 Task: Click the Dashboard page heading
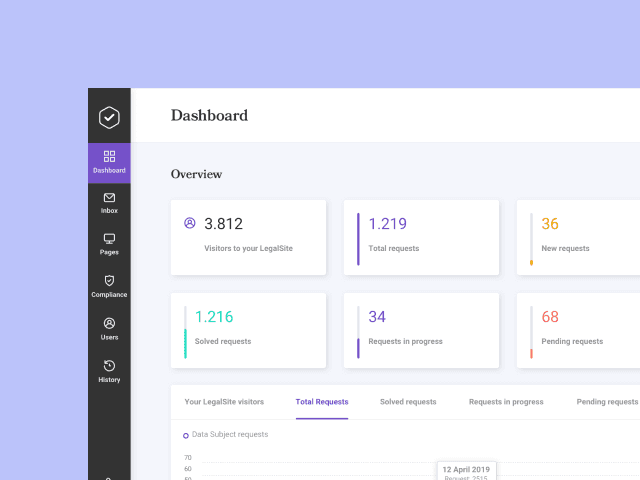click(x=209, y=116)
